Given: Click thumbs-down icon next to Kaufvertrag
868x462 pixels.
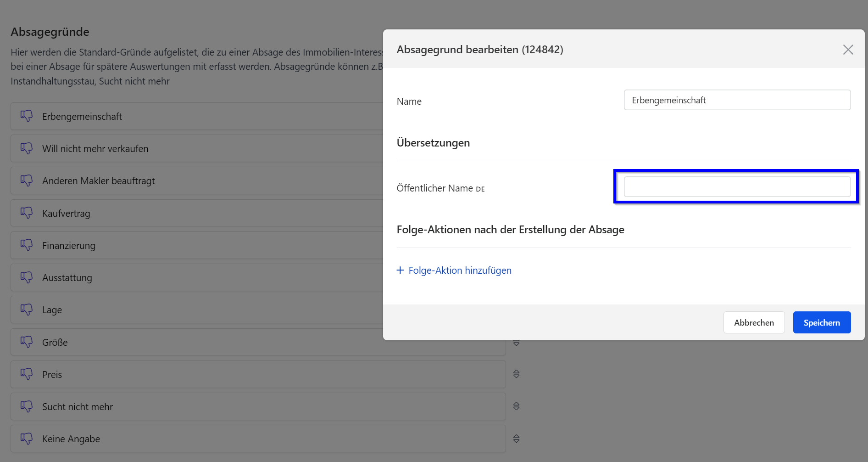Looking at the screenshot, I should coord(27,213).
